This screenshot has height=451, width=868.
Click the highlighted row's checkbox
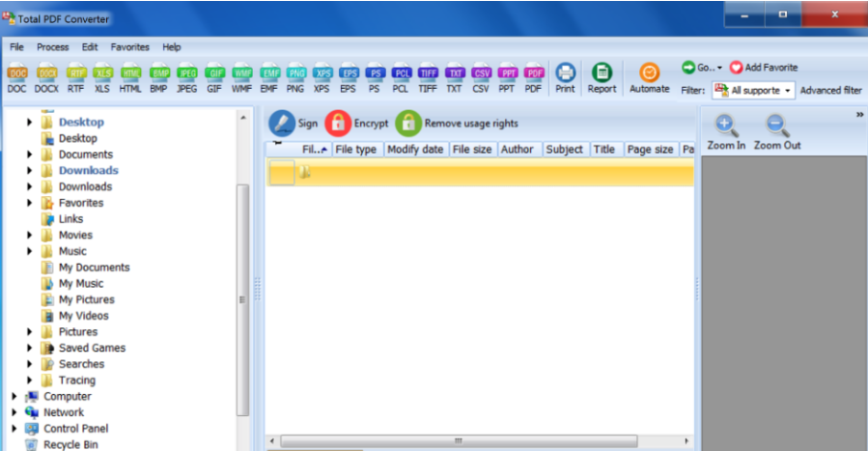point(282,172)
